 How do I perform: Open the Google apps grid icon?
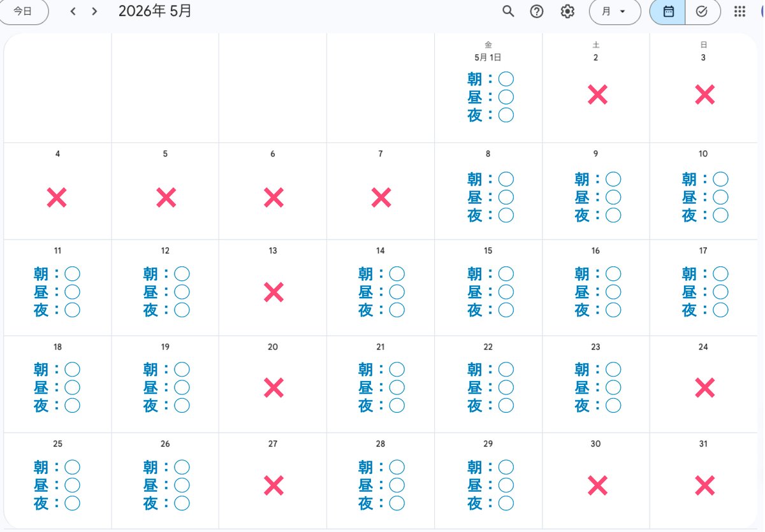[739, 11]
